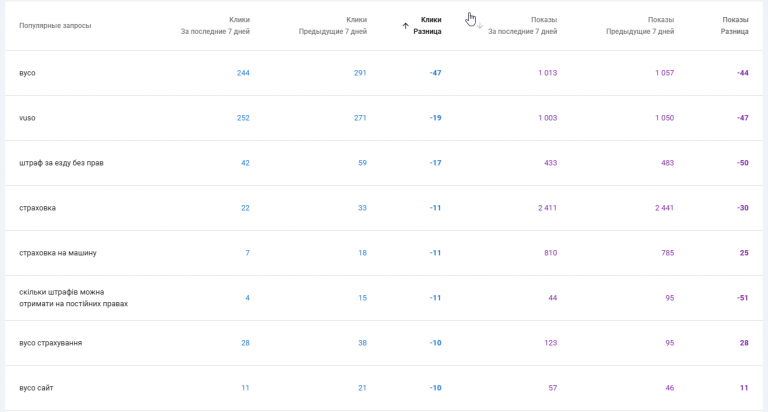This screenshot has width=768, height=412.
Task: Sort by Клики Предыдущие 7 дней column
Action: tap(333, 25)
